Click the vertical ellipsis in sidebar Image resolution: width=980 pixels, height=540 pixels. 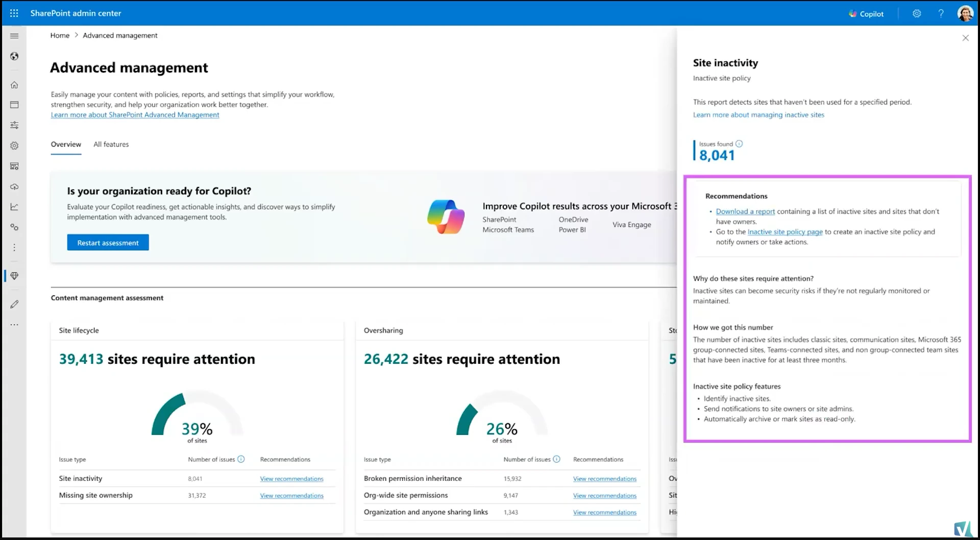(x=14, y=248)
